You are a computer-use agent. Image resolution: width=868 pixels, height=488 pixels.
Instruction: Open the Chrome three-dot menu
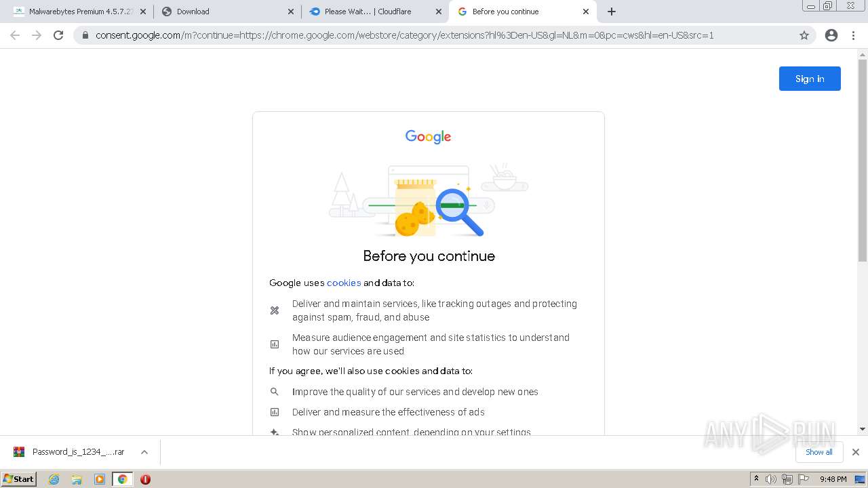pyautogui.click(x=853, y=35)
